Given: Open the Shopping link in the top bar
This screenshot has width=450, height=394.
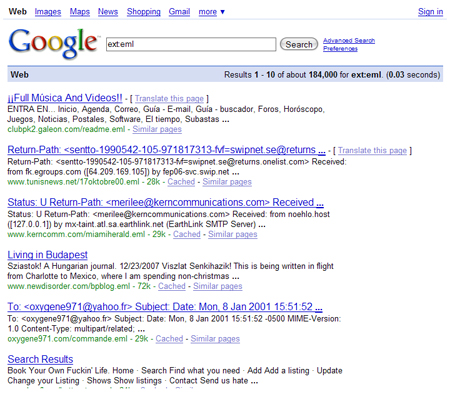Looking at the screenshot, I should (143, 12).
